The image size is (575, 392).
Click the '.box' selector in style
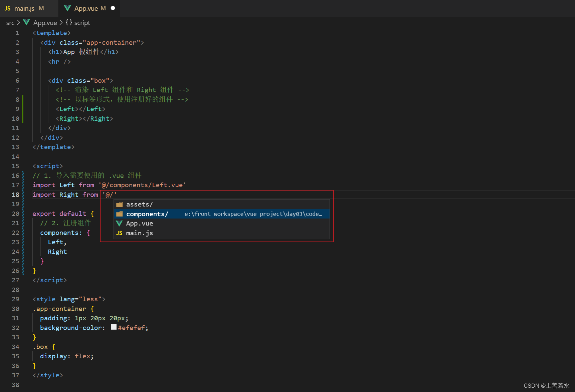[x=40, y=347]
